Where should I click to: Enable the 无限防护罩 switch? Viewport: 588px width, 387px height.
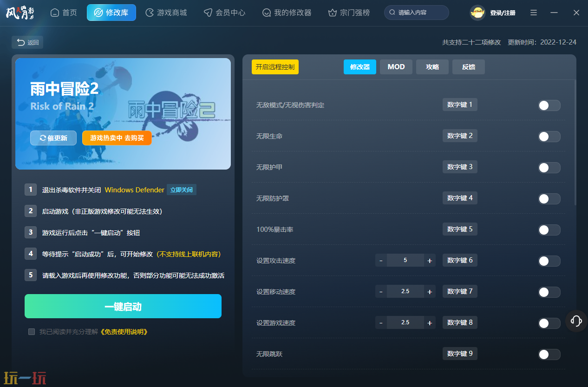point(549,199)
